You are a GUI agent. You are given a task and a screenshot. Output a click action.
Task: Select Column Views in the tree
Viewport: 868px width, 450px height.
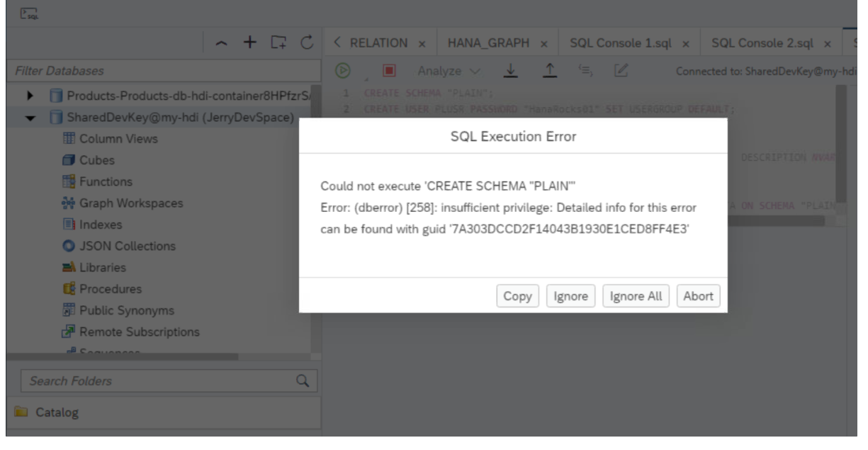[x=120, y=139]
